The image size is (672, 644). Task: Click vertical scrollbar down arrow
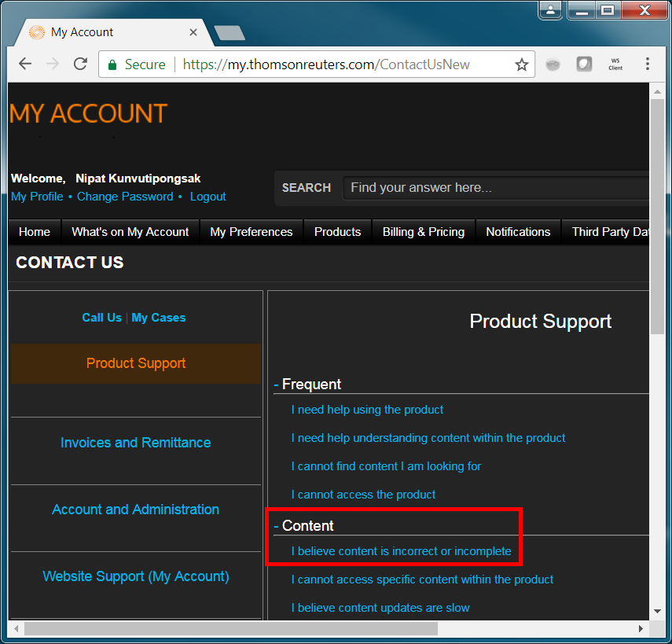[x=657, y=612]
